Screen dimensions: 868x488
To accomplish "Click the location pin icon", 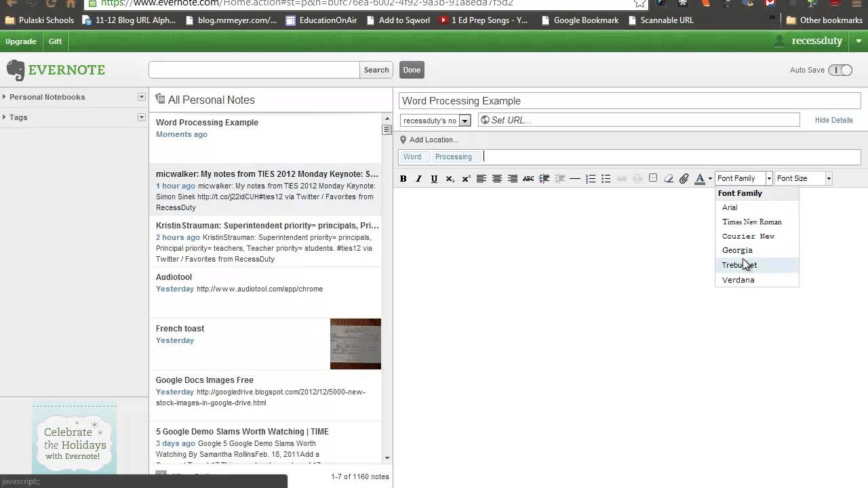I will pyautogui.click(x=403, y=140).
